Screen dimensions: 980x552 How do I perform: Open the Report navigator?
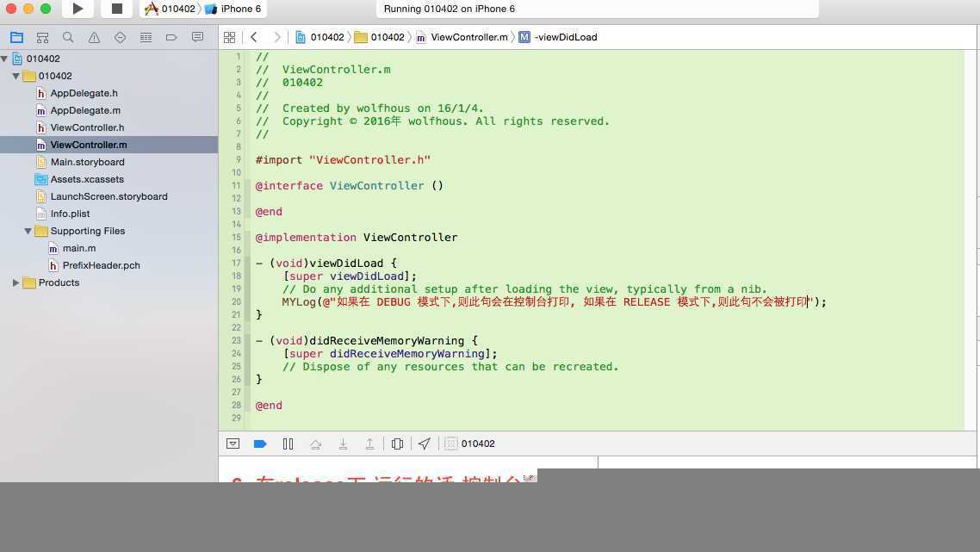coord(197,38)
